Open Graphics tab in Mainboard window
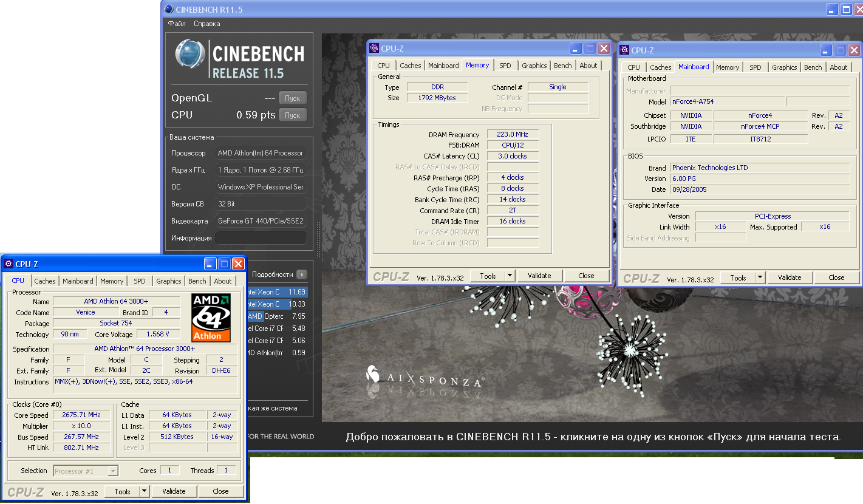The image size is (863, 504). pyautogui.click(x=785, y=67)
